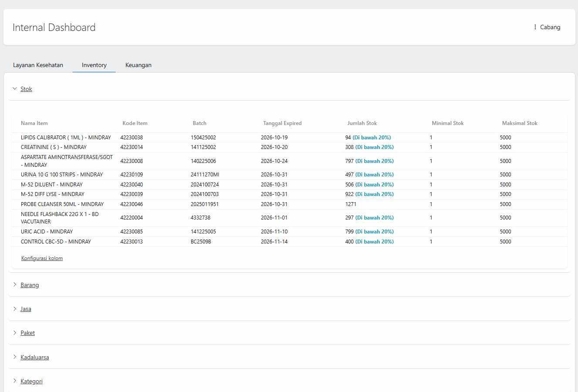Select the URIC ACID - MINDRAY row
The height and width of the screenshot is (392, 578).
tap(289, 232)
